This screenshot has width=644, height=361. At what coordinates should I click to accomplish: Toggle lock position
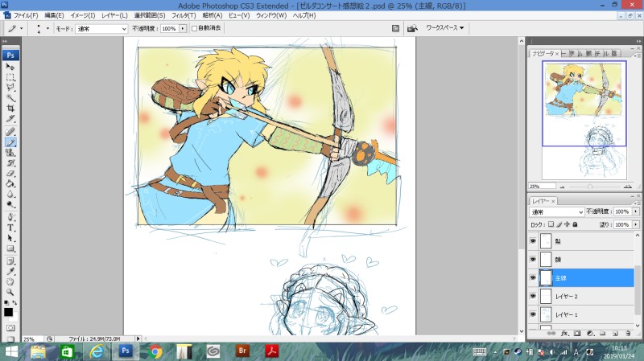567,224
